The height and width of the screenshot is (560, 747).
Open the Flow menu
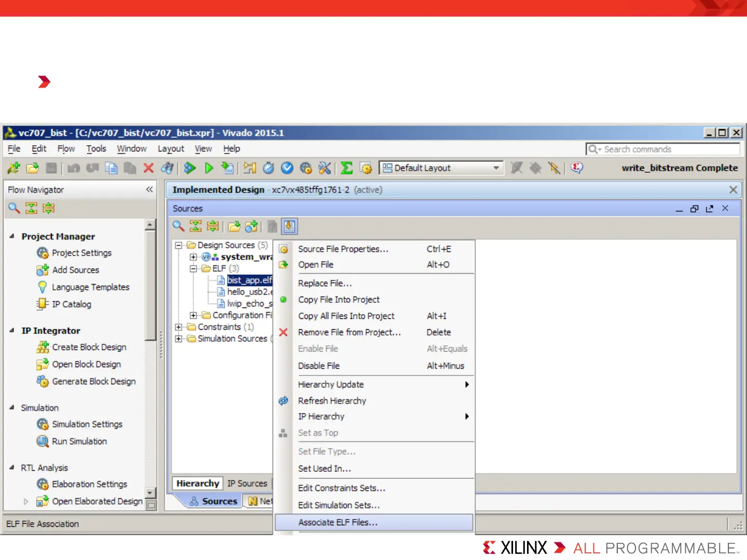[x=66, y=149]
